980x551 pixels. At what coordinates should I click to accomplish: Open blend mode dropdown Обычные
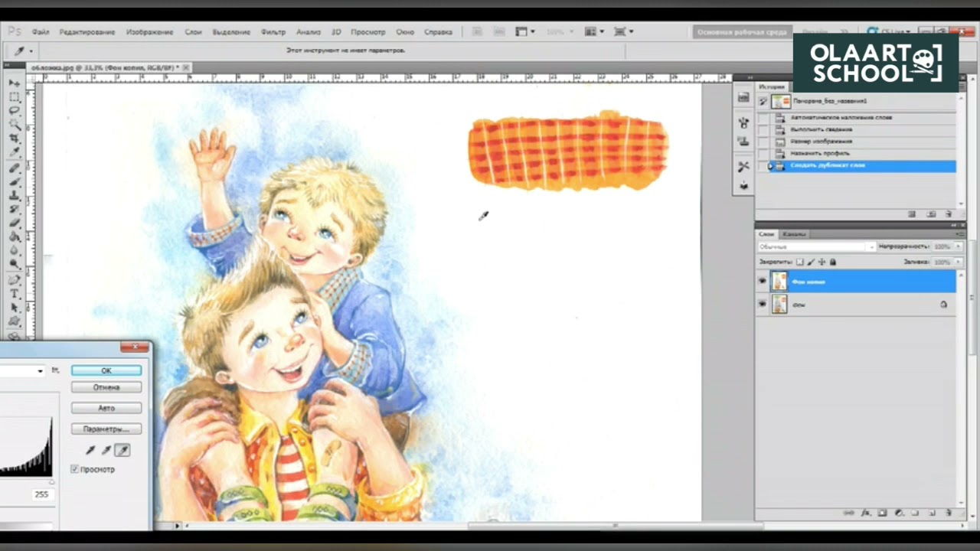816,247
